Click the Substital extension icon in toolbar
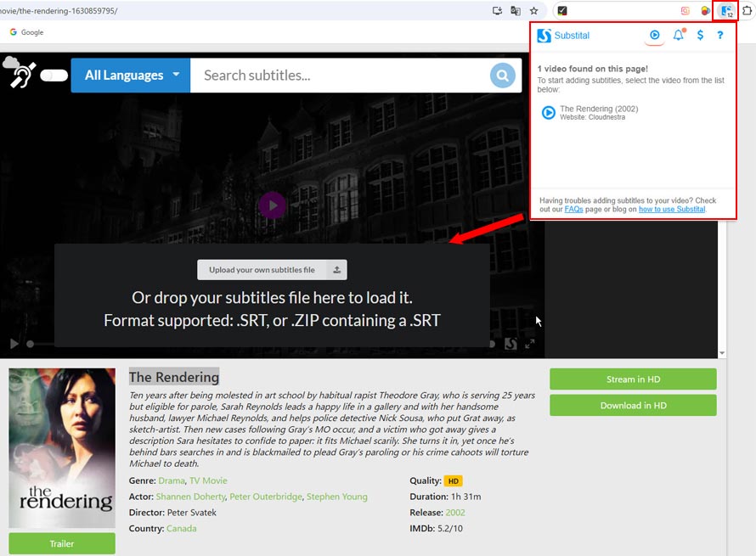 click(725, 11)
